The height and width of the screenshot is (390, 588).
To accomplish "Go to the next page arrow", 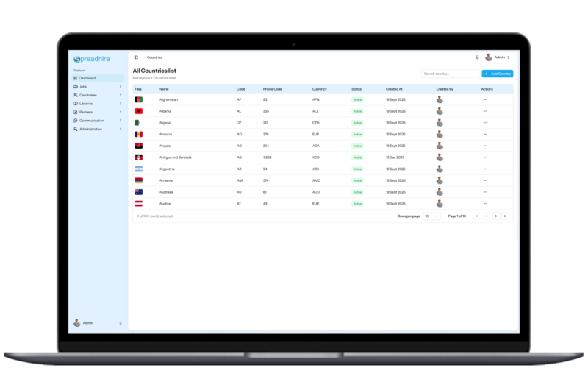I will pyautogui.click(x=495, y=216).
